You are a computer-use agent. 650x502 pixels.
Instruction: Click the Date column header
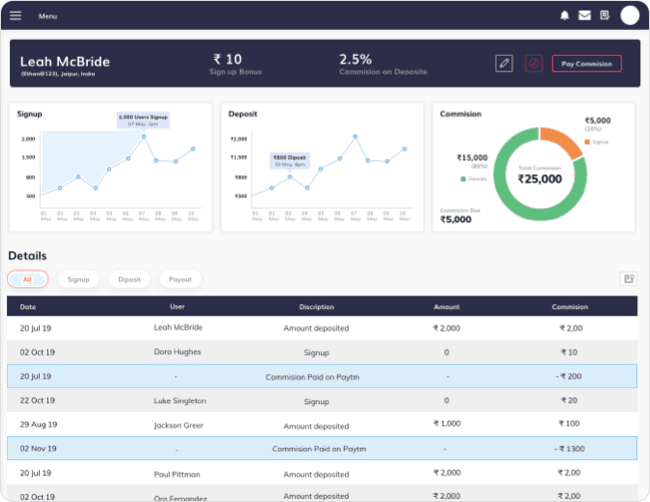click(x=28, y=307)
